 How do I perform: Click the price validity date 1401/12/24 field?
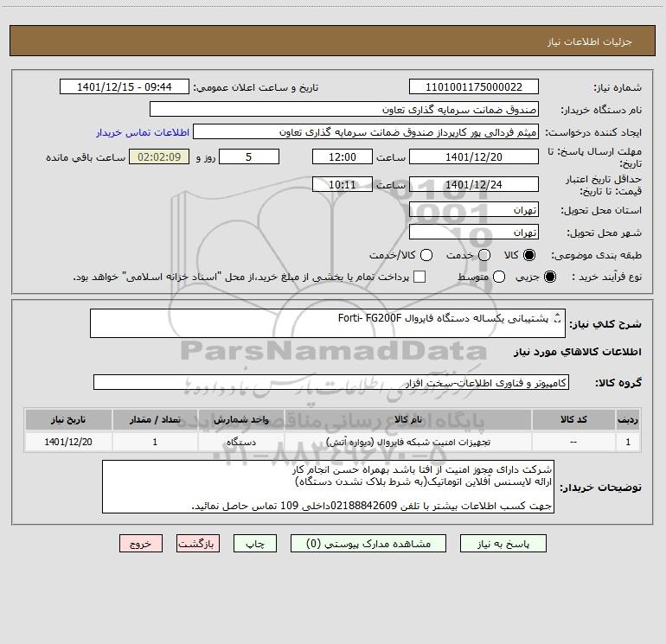[474, 184]
